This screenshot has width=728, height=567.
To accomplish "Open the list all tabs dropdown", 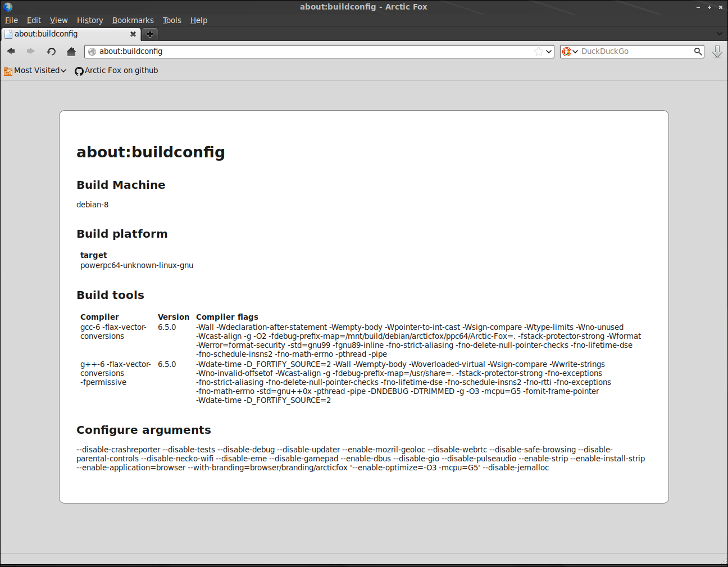I will pyautogui.click(x=720, y=34).
